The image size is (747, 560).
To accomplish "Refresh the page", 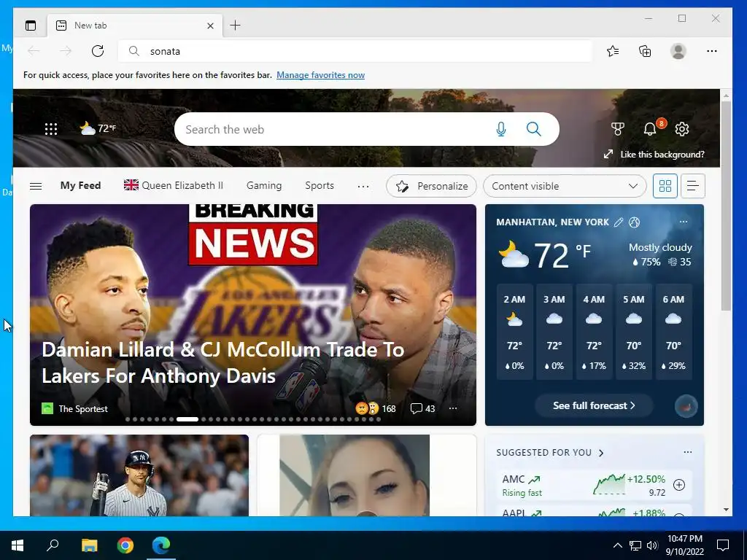I will click(98, 51).
